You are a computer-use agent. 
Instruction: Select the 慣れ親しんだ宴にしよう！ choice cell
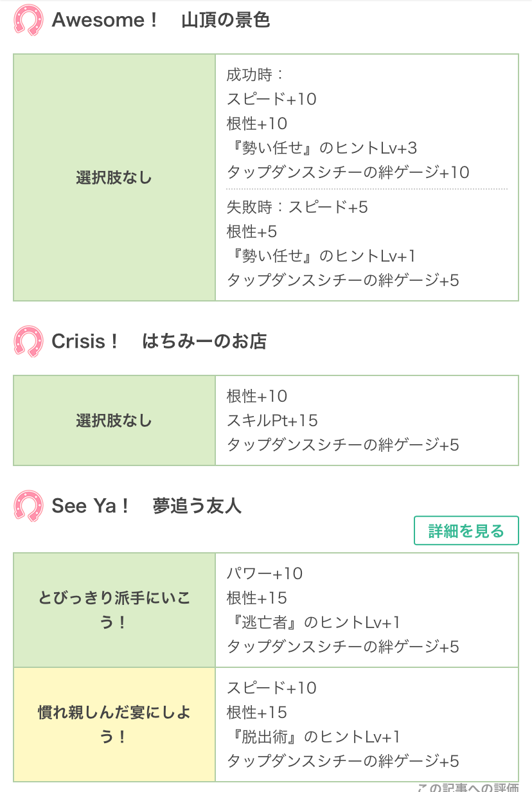tap(114, 724)
